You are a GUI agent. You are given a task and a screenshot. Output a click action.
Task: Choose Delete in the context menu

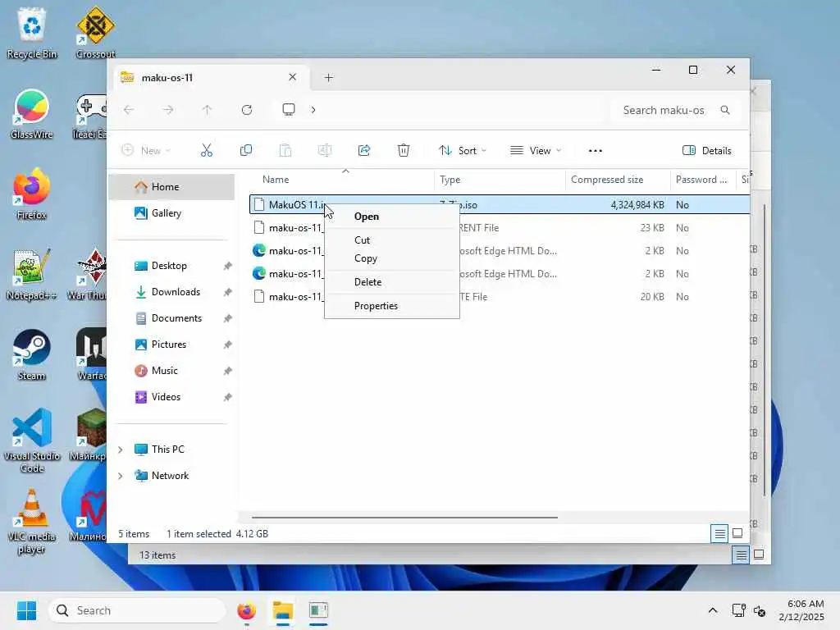[391, 282]
